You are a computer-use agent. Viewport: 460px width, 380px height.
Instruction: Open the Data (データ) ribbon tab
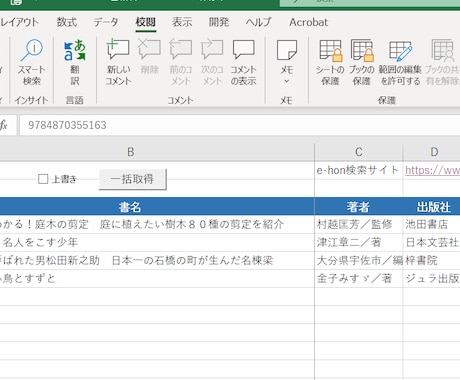pyautogui.click(x=106, y=22)
